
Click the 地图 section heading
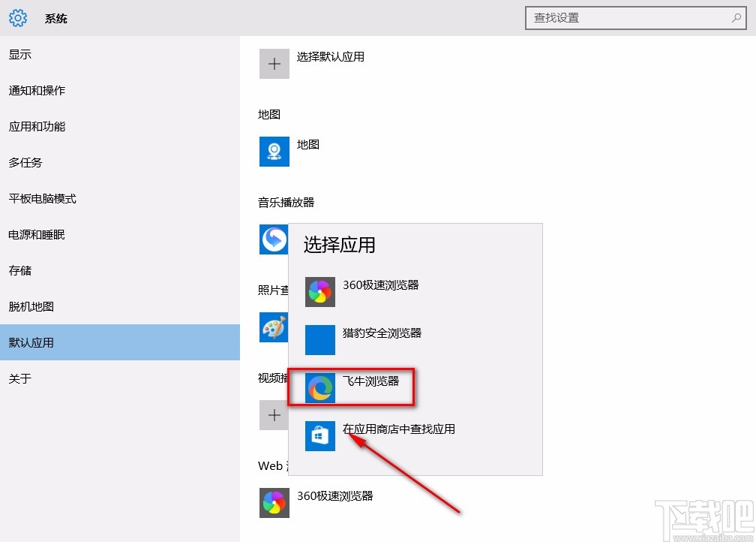269,114
